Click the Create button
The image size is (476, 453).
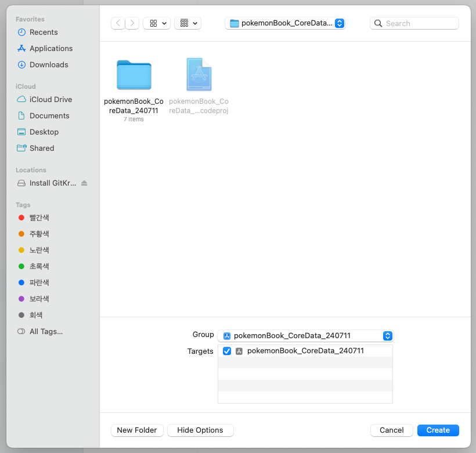(x=438, y=430)
